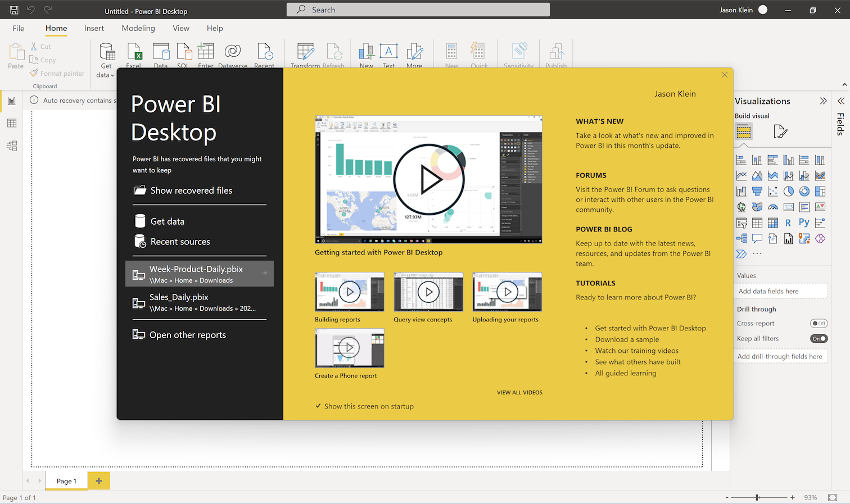Viewport: 850px width, 504px height.
Task: Select the Treemap visualization icon
Action: (820, 192)
